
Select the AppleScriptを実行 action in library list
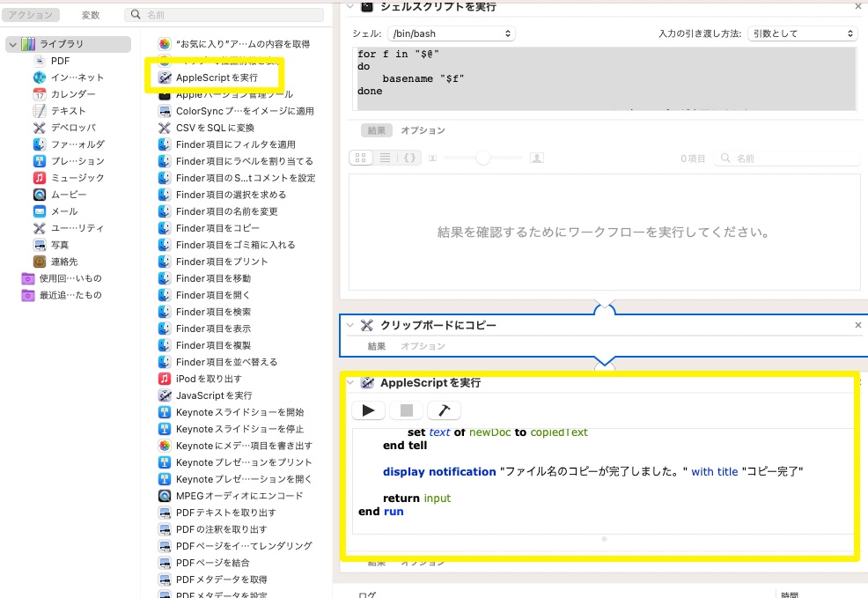click(217, 78)
